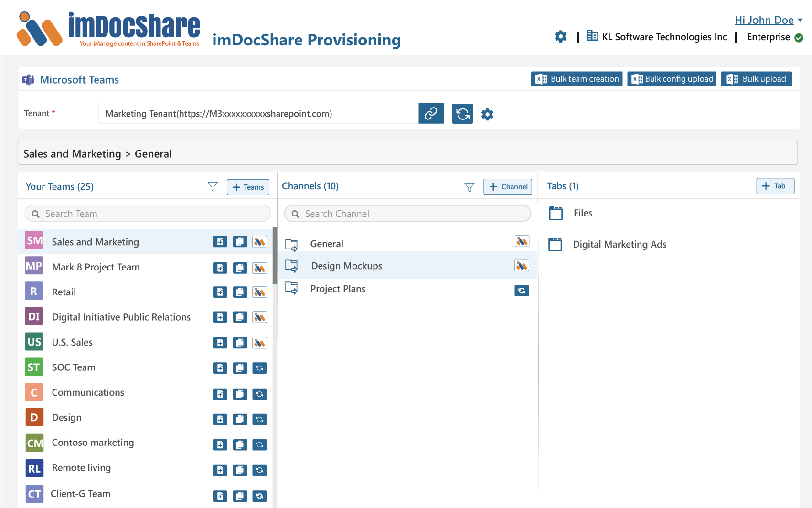This screenshot has height=508, width=812.
Task: Sync icon for Design team
Action: point(259,420)
